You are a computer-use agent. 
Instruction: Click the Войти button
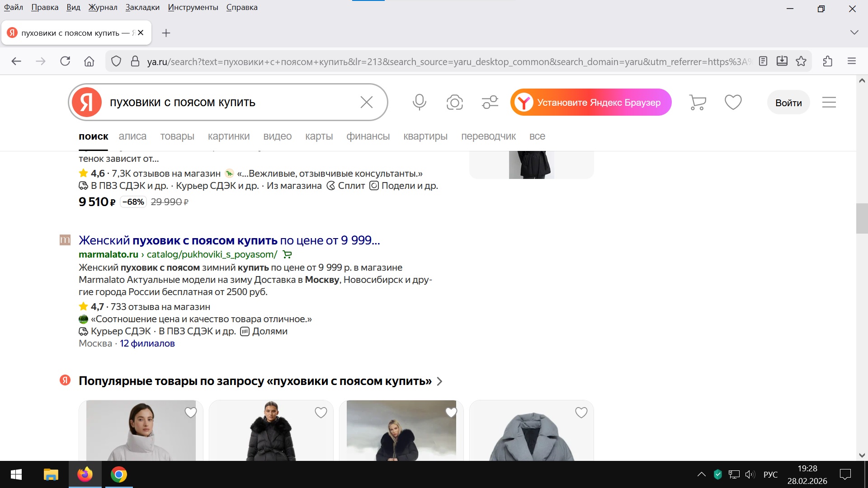tap(788, 103)
